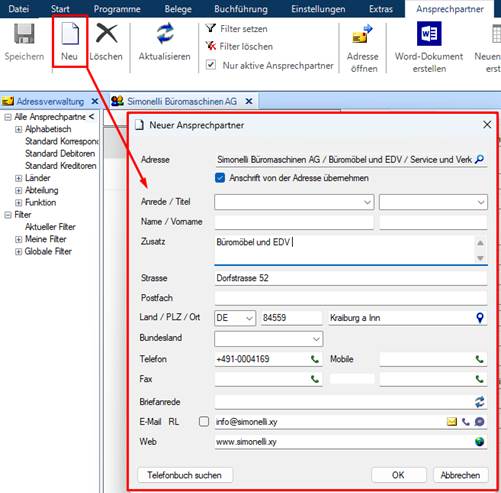This screenshot has width=501, height=493.
Task: Confirm the dialog with OK
Action: tap(398, 475)
